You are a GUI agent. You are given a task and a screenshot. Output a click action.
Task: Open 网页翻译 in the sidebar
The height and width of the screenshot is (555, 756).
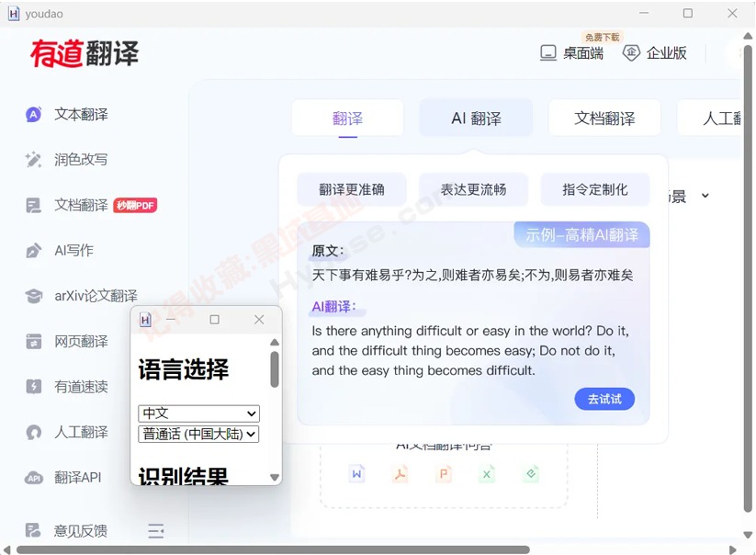point(81,342)
